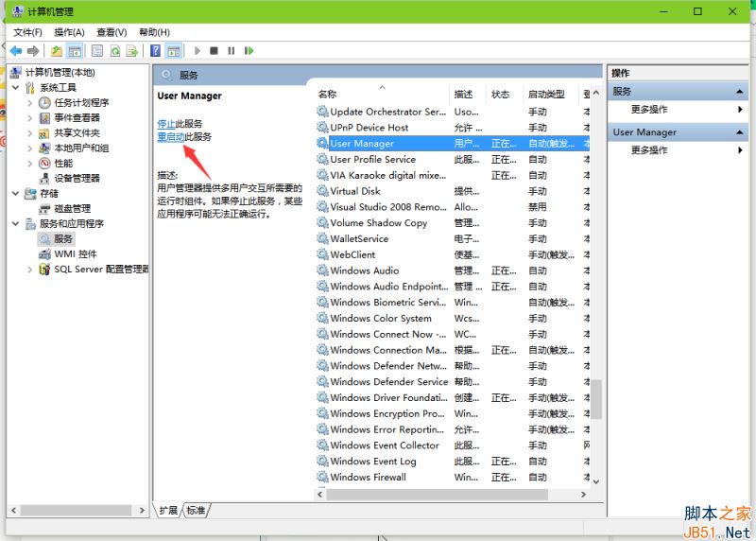The width and height of the screenshot is (756, 541).
Task: Collapse the 系统工具 tree node
Action: pyautogui.click(x=15, y=87)
